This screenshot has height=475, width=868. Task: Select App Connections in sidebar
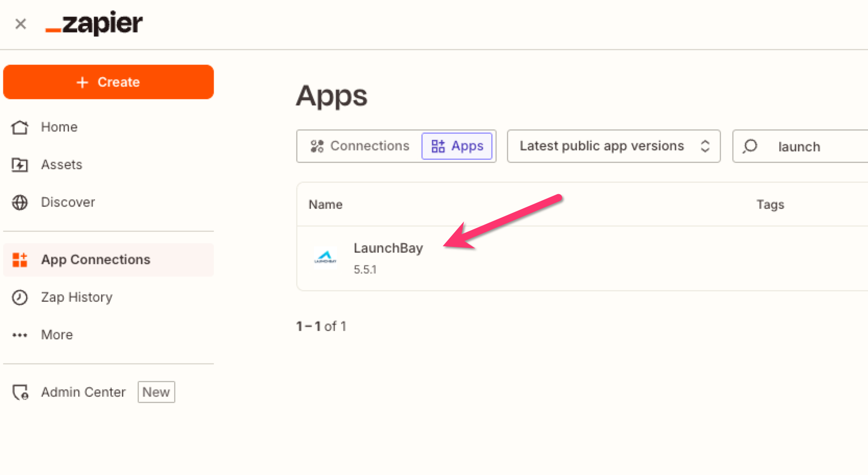pyautogui.click(x=108, y=259)
